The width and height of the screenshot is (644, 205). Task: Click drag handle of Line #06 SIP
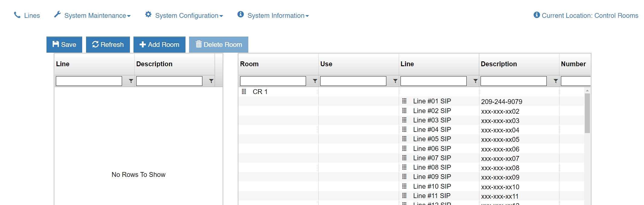[x=404, y=148]
